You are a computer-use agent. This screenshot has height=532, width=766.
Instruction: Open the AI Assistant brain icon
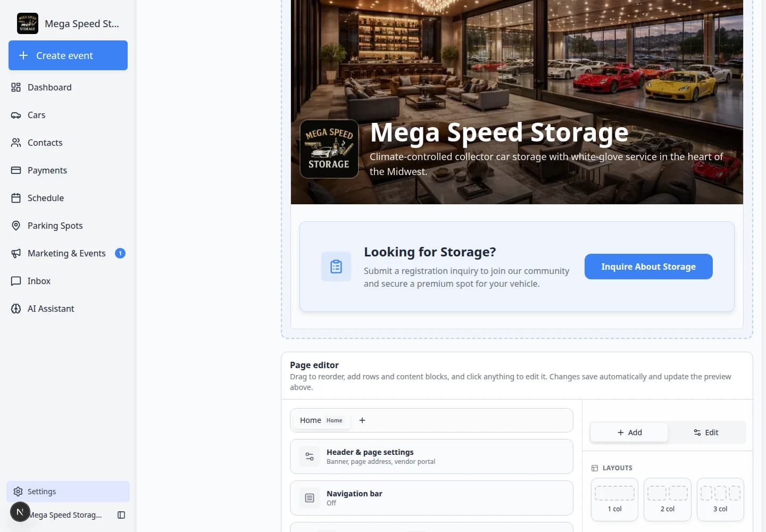(16, 309)
